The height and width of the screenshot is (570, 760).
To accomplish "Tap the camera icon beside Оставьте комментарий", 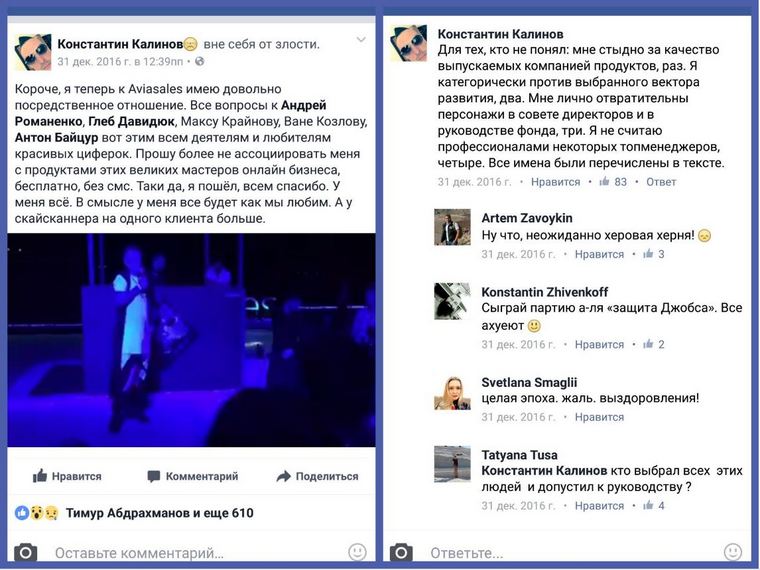I will [x=26, y=552].
